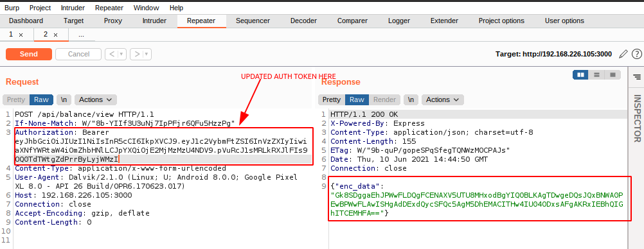
Task: Open the Burp menu
Action: tap(12, 8)
